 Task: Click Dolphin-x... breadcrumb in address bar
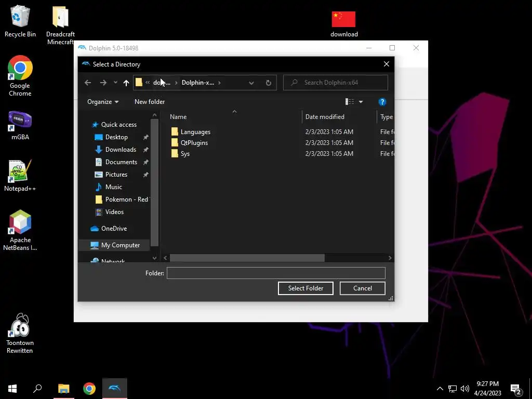(198, 83)
